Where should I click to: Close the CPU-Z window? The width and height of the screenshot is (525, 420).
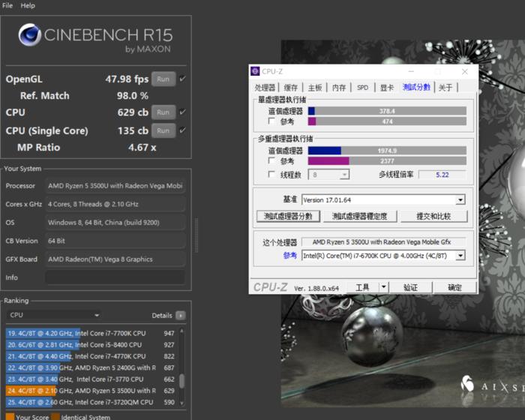coord(465,71)
